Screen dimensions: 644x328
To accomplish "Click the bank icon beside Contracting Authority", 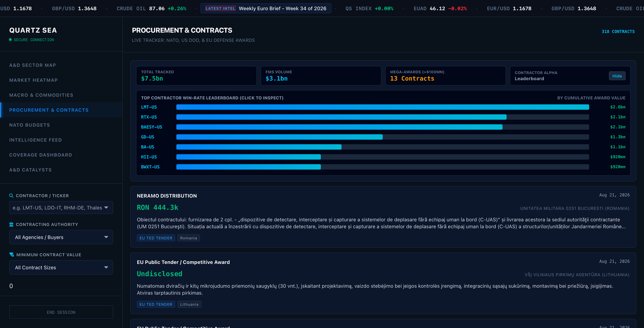I will (11, 224).
